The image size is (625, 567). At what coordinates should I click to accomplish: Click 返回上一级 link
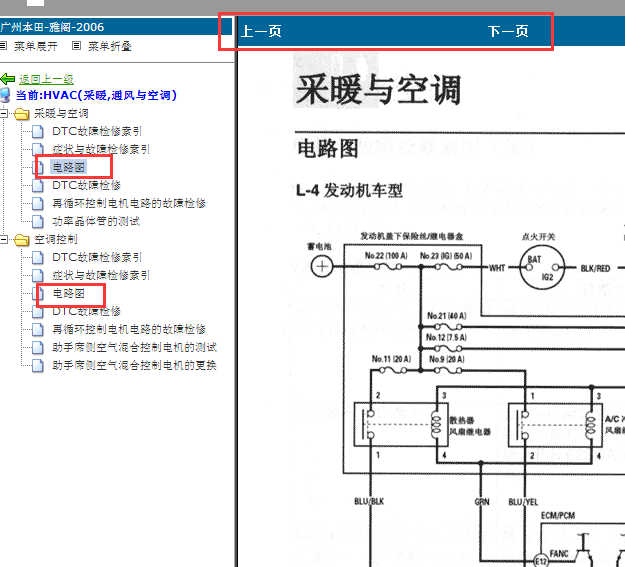point(46,79)
